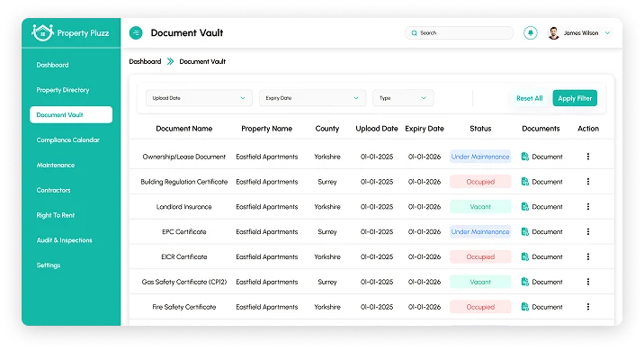This screenshot has height=351, width=644.
Task: Select Gas Safety Certificate (CP12) name cell
Action: point(184,282)
